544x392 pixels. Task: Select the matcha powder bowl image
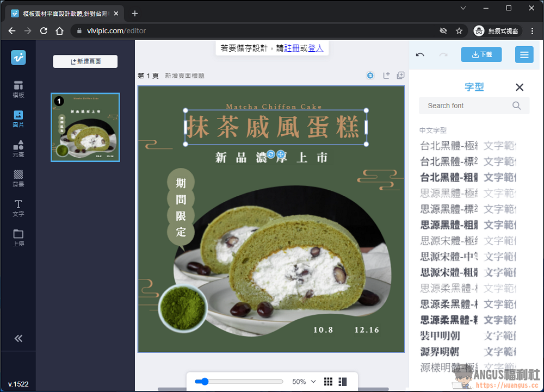coord(183,308)
